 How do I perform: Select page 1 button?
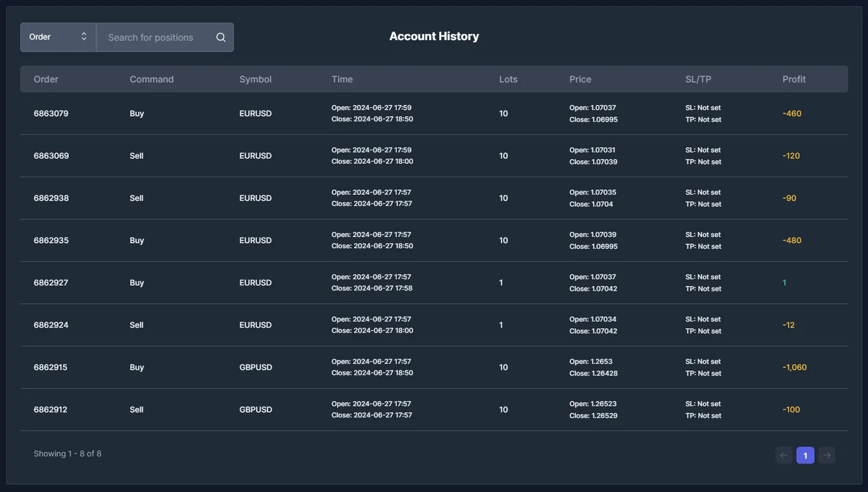[805, 455]
